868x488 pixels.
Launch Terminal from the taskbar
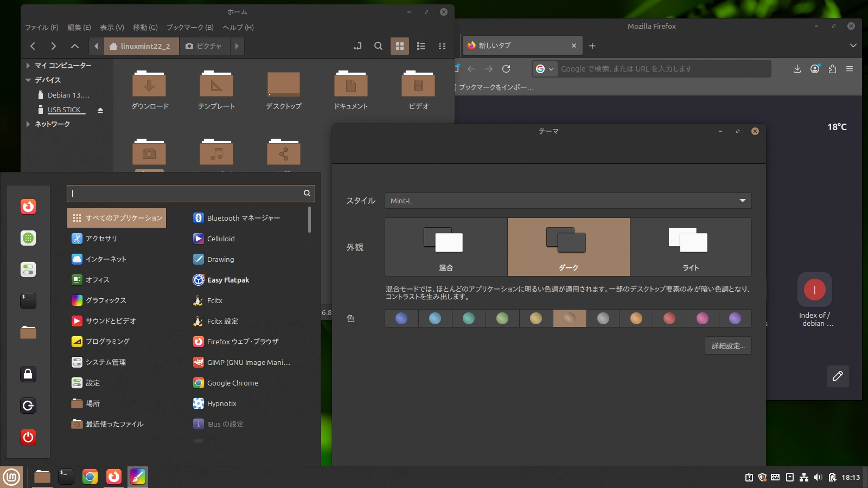(66, 477)
